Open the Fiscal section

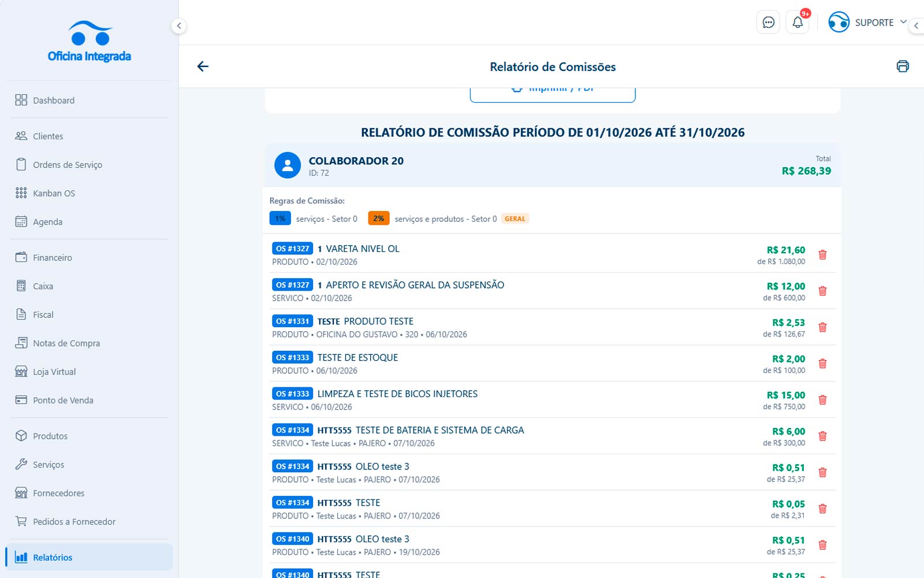pos(89,314)
